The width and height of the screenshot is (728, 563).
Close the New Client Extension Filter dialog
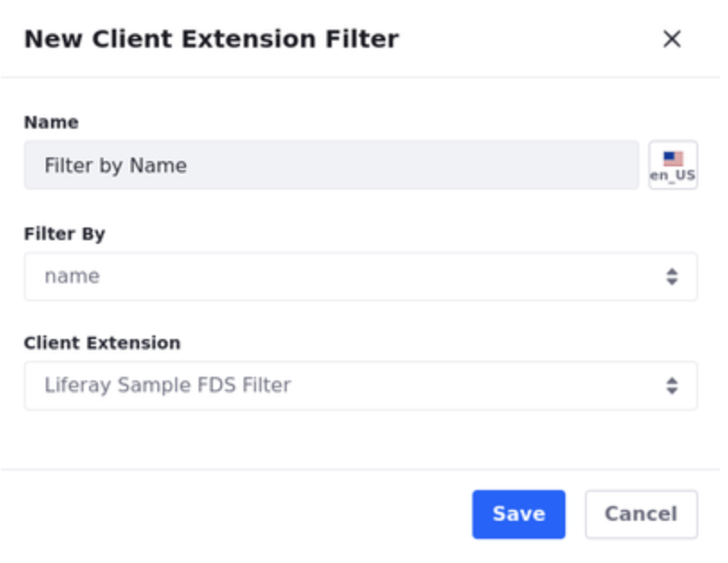(x=671, y=39)
